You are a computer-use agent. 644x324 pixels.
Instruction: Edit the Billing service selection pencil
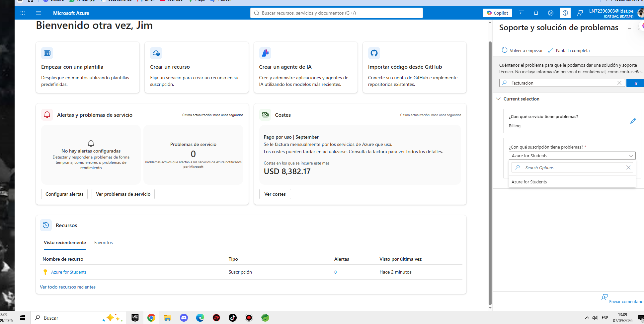pos(633,121)
